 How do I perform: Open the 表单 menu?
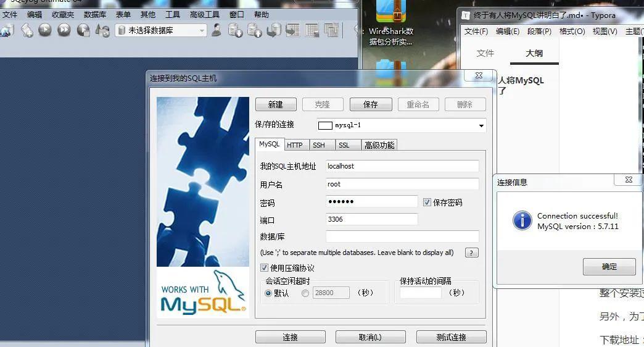tap(123, 14)
